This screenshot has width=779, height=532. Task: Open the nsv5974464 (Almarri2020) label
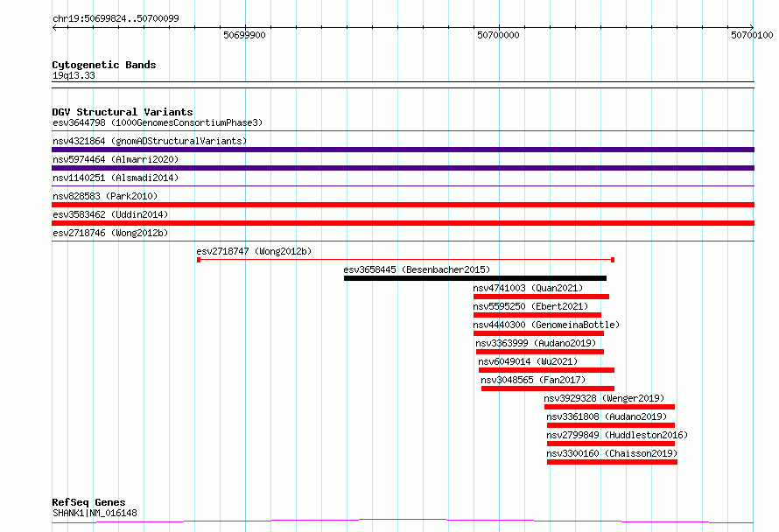pos(116,159)
